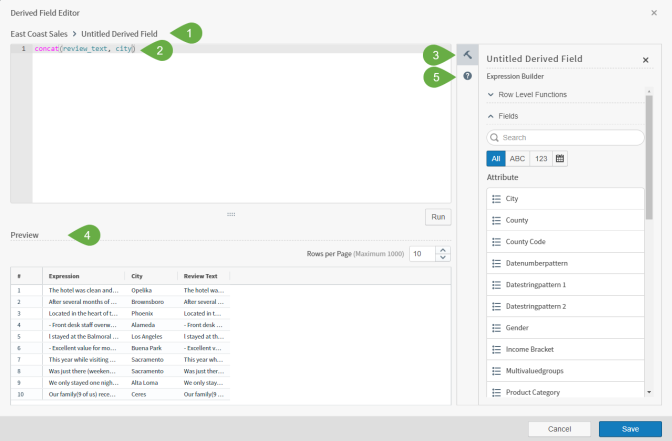Filter fields by ABC text type
Viewport: 672px width, 441px height.
click(x=517, y=158)
